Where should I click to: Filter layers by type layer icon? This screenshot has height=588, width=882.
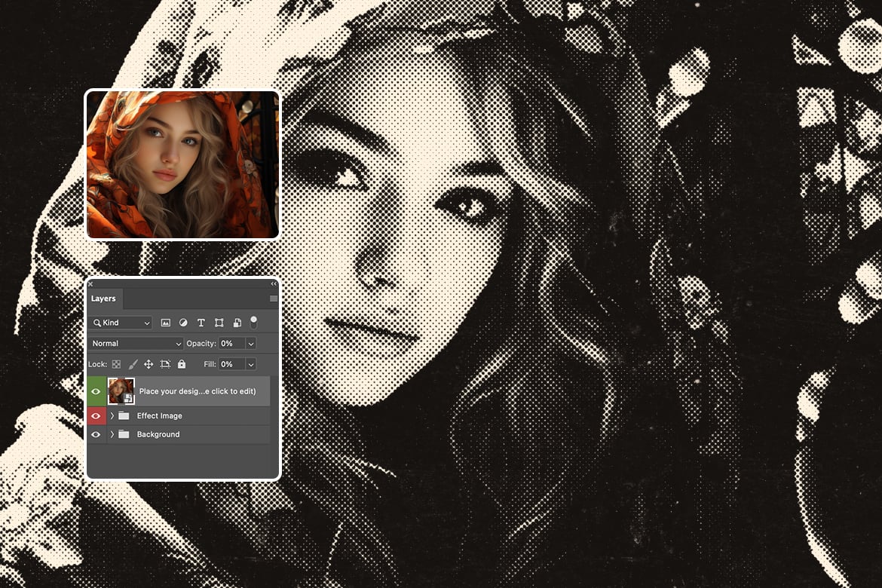(201, 323)
